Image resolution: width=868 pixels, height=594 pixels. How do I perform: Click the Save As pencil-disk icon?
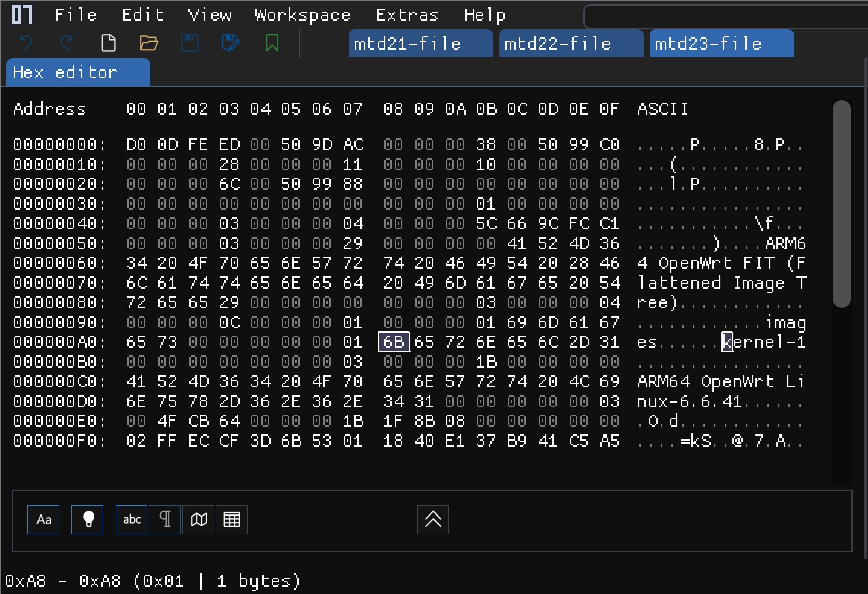click(x=231, y=43)
